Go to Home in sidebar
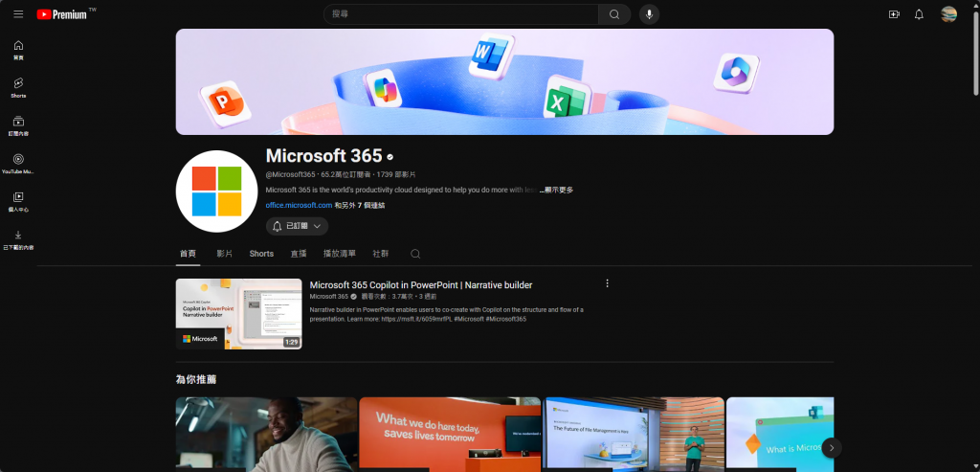Viewport: 980px width, 472px height. pos(18,50)
